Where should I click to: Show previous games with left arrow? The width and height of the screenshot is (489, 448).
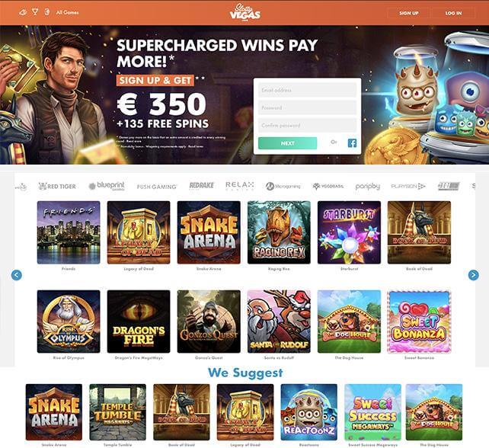(x=17, y=275)
